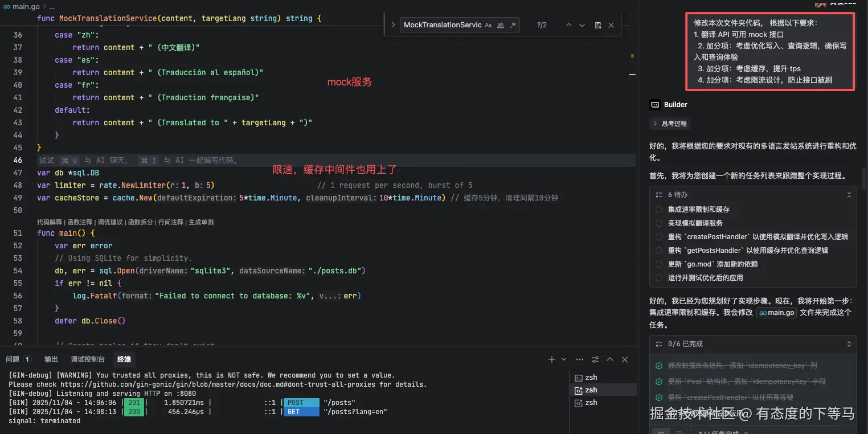
Task: Click 代码解释 code lens above main function
Action: click(x=50, y=222)
